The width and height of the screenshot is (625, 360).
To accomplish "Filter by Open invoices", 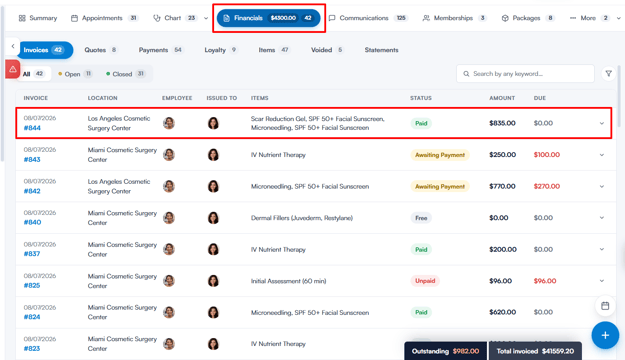I will click(75, 74).
